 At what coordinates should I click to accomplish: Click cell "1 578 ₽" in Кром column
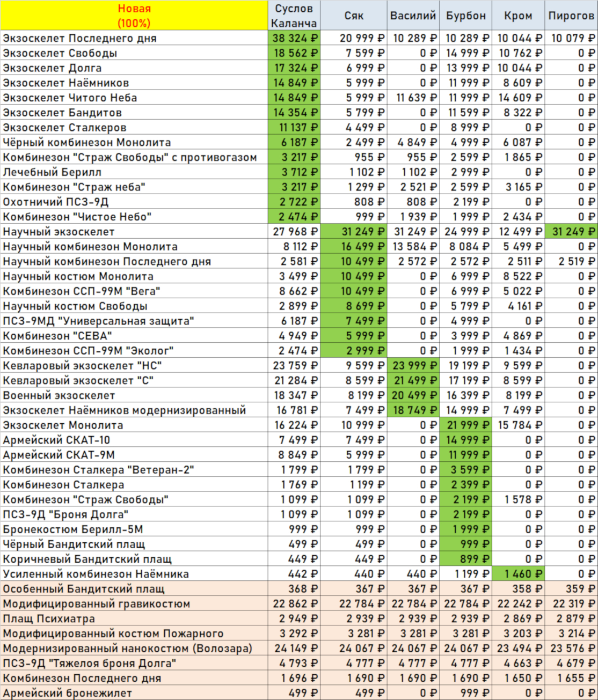(518, 500)
